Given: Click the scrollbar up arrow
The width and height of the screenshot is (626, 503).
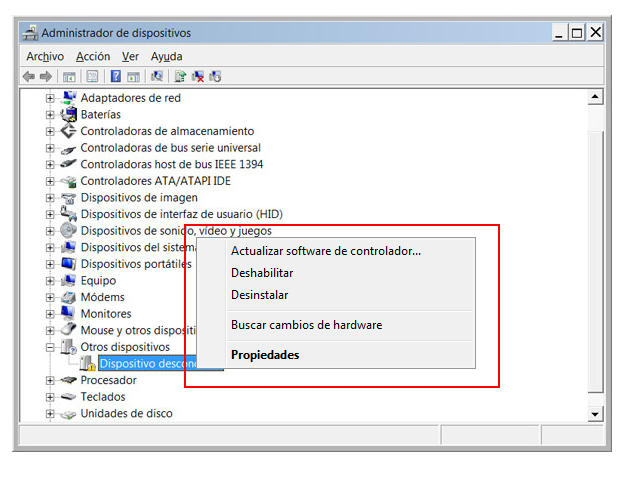Looking at the screenshot, I should coord(595,97).
